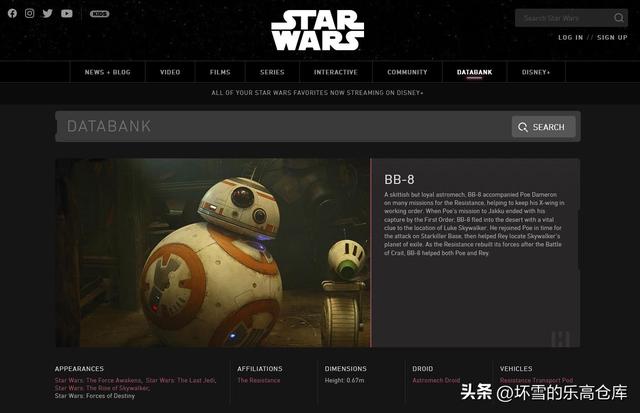Click the Kids badge icon

point(100,14)
